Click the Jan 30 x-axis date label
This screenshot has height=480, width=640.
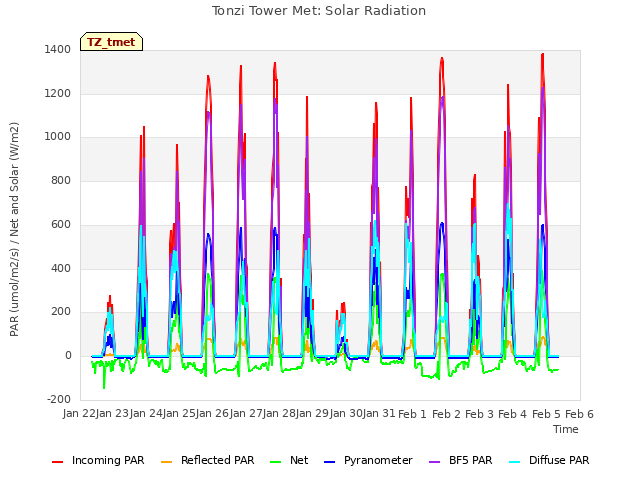pyautogui.click(x=346, y=413)
